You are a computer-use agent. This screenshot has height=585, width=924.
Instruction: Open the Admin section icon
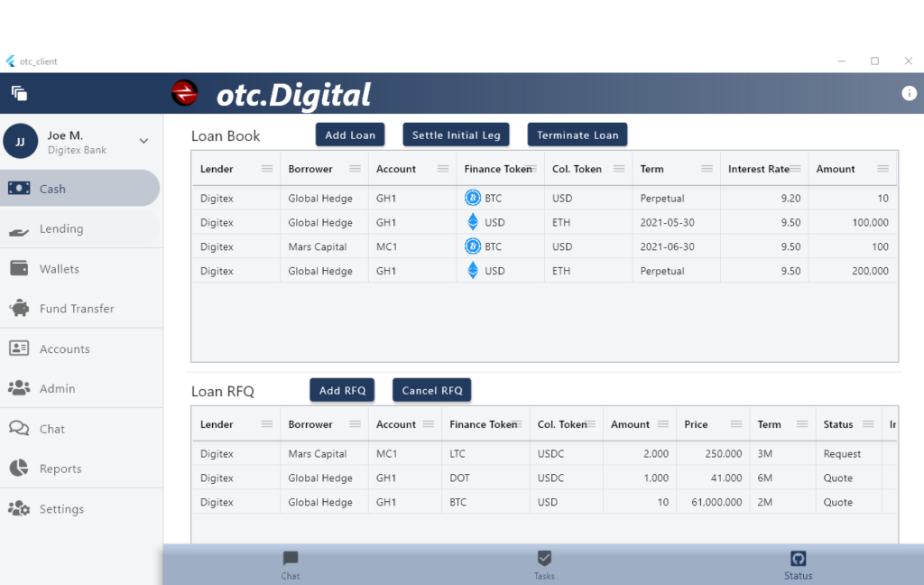[20, 388]
